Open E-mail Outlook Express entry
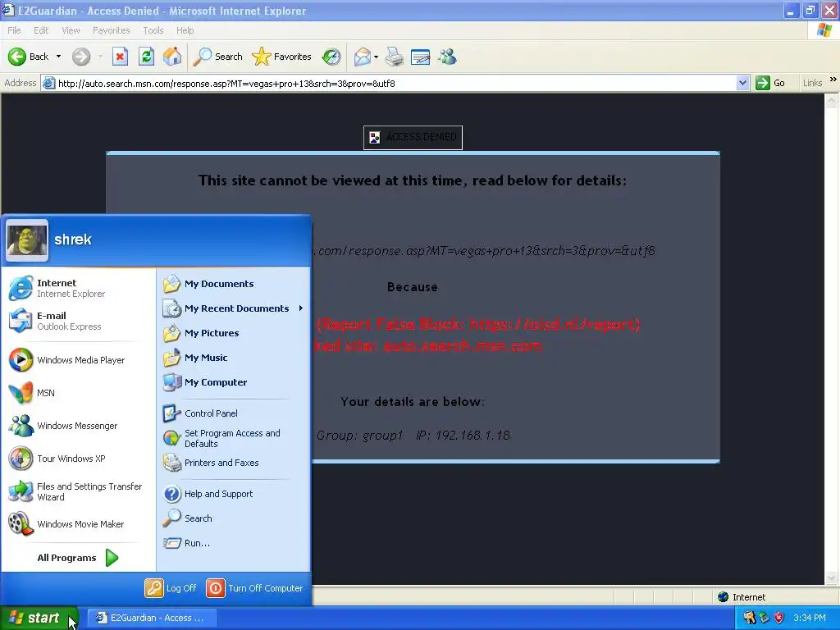 (78, 321)
